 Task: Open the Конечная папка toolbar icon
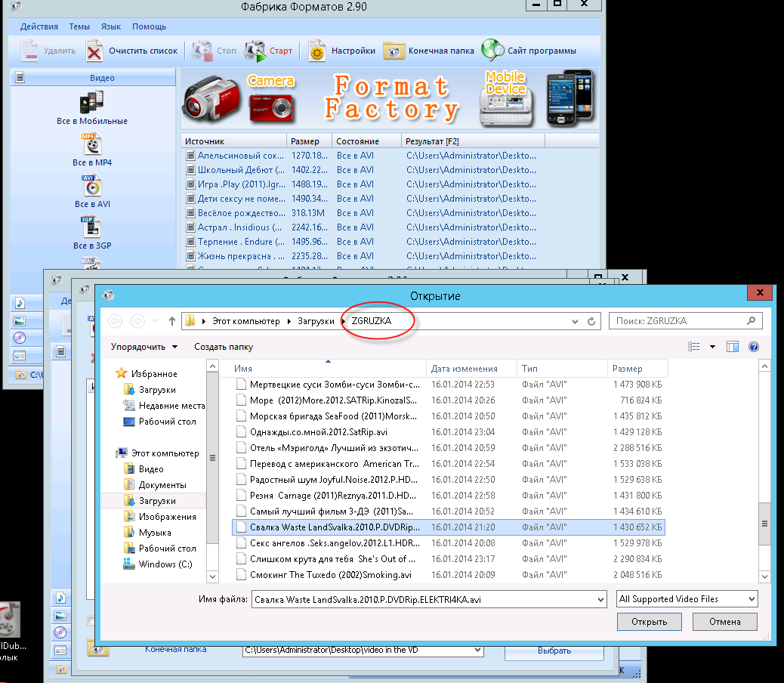coord(394,51)
